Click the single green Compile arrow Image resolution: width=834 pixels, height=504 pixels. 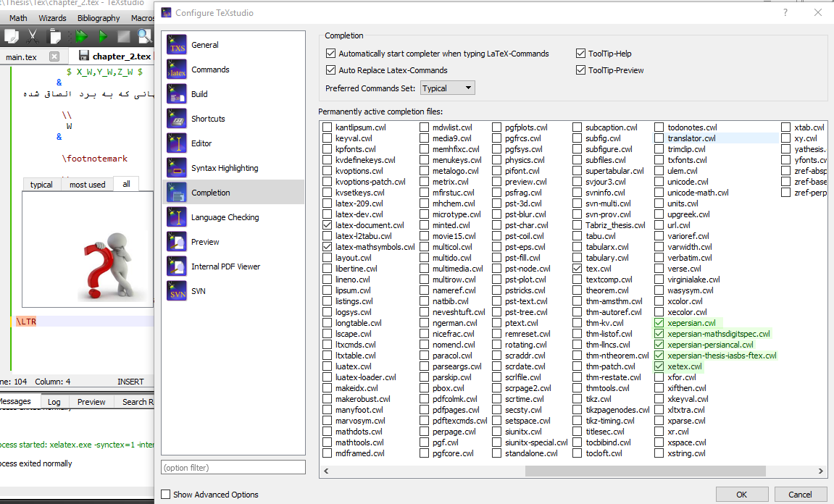103,36
